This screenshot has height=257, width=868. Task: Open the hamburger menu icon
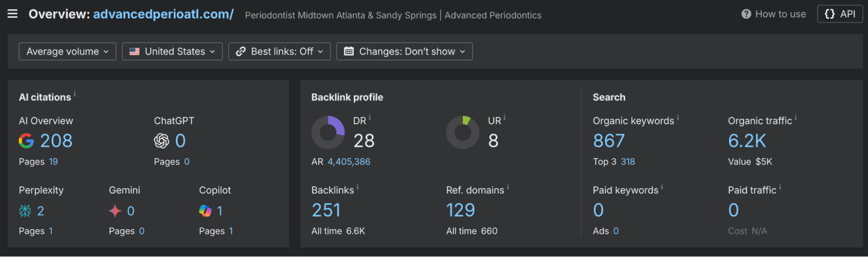13,14
